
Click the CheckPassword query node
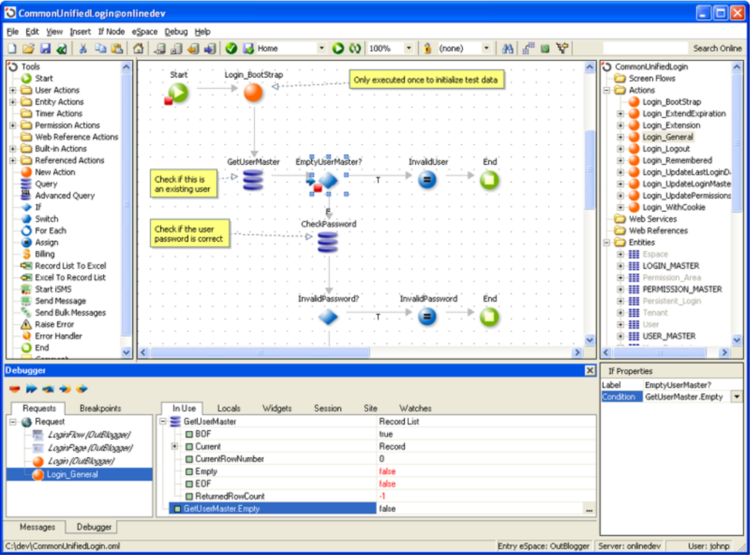[328, 242]
